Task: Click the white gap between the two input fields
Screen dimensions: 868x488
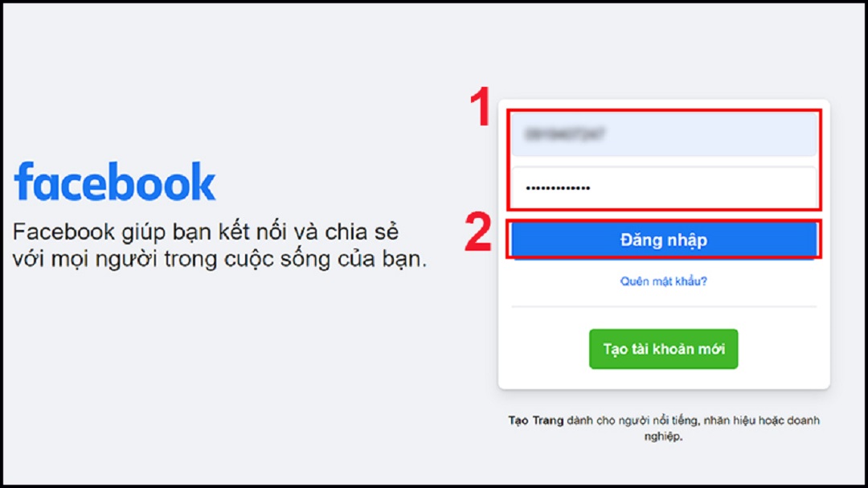Action: pyautogui.click(x=663, y=161)
